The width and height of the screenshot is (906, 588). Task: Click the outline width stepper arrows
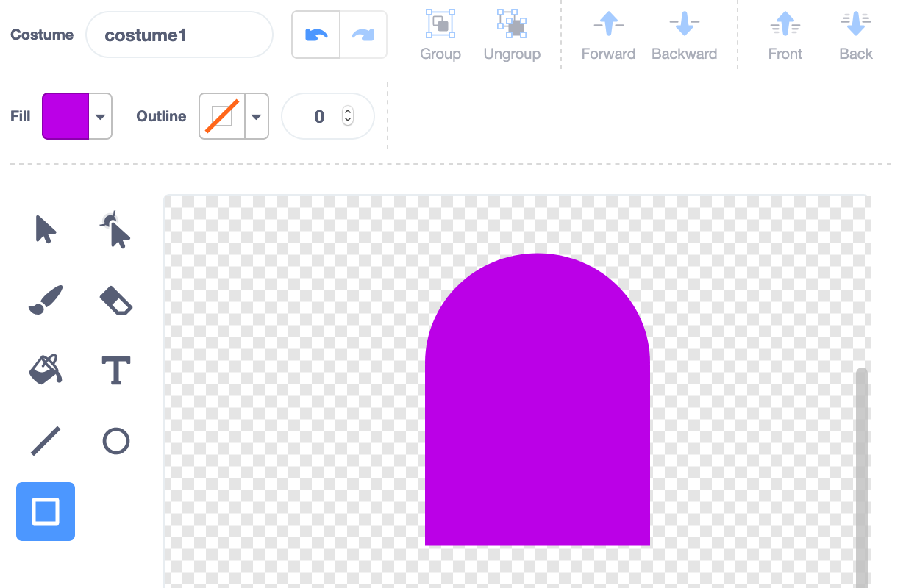point(348,116)
